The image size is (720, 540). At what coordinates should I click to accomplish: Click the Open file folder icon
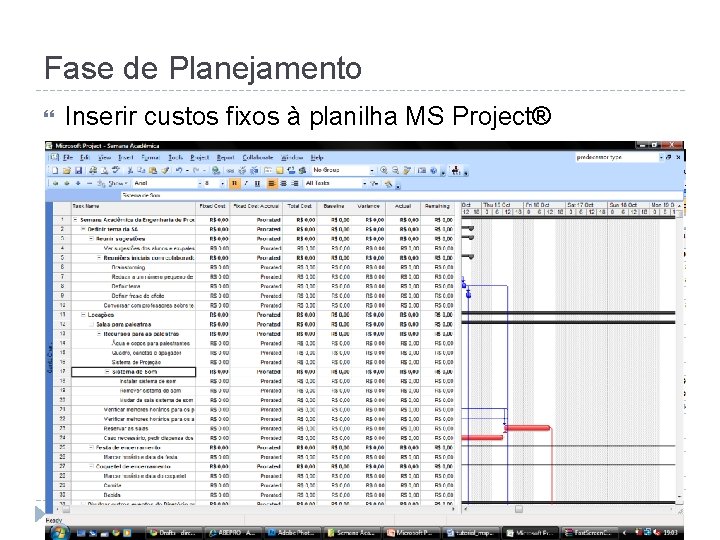coord(67,171)
